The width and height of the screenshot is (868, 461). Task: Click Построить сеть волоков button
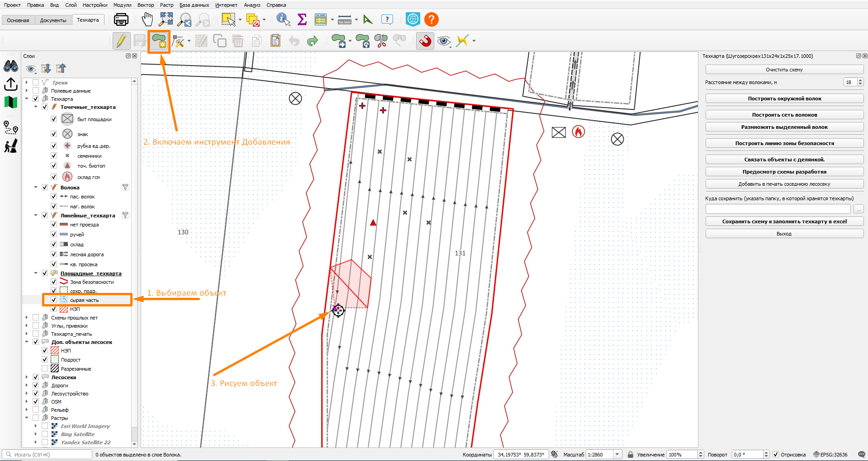tap(784, 115)
